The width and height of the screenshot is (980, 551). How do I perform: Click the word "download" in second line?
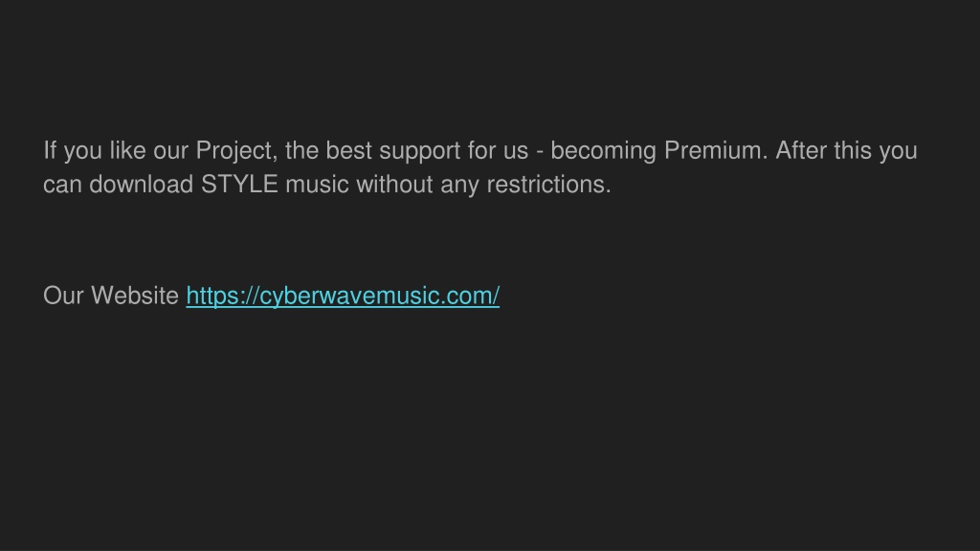pyautogui.click(x=142, y=185)
